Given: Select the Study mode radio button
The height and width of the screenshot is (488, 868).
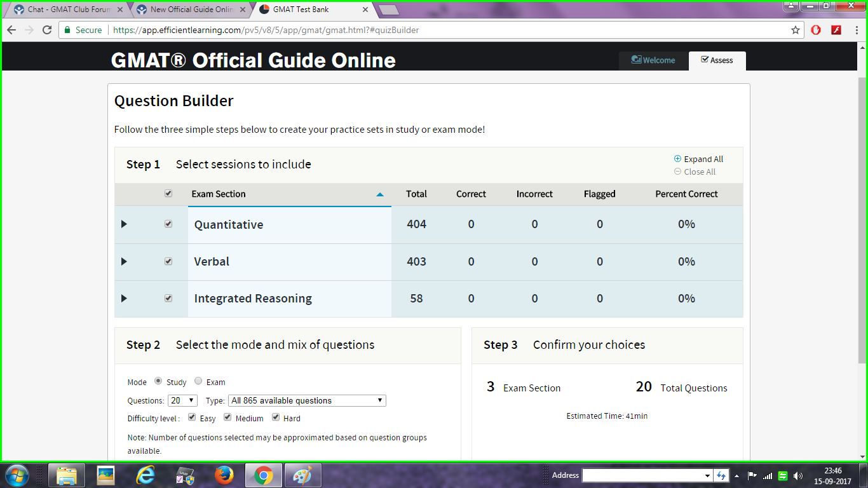Looking at the screenshot, I should (158, 381).
